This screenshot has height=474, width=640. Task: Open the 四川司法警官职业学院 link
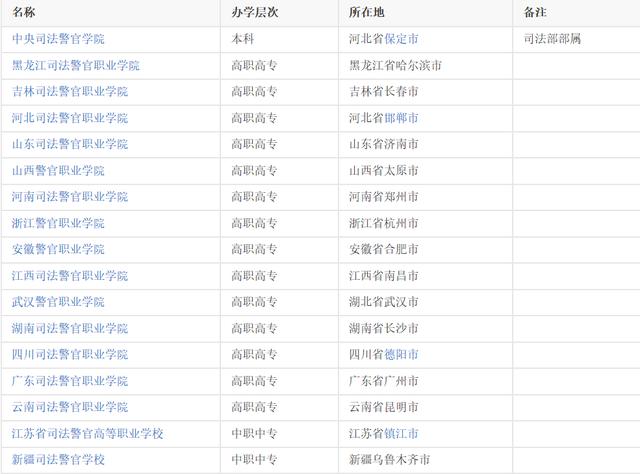70,354
